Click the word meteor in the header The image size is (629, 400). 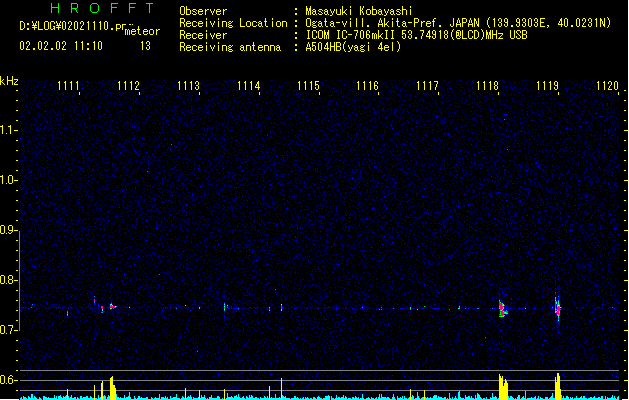pyautogui.click(x=142, y=31)
